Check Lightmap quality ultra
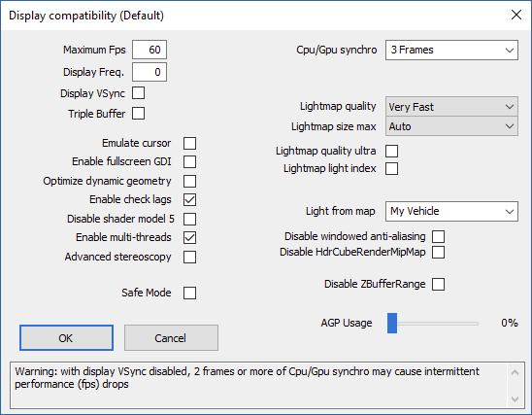Image resolution: width=532 pixels, height=415 pixels. [x=391, y=151]
